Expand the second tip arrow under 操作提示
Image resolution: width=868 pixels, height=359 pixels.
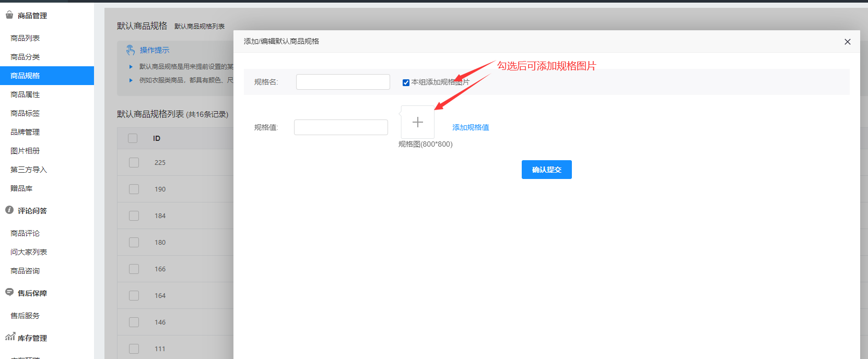[131, 80]
